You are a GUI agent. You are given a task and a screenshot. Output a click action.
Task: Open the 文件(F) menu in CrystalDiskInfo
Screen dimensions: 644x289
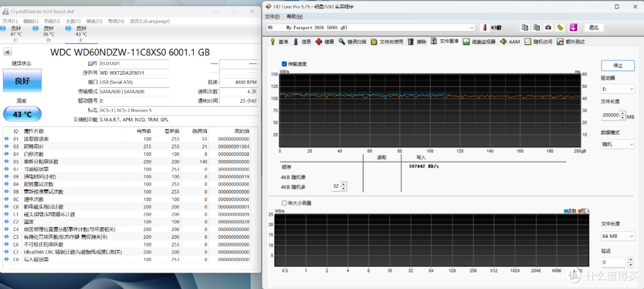tap(10, 21)
